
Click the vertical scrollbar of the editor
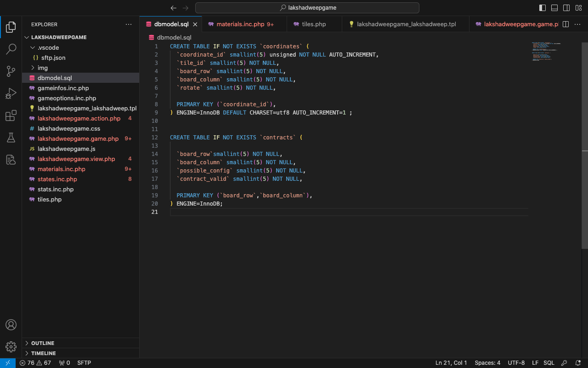click(x=585, y=145)
